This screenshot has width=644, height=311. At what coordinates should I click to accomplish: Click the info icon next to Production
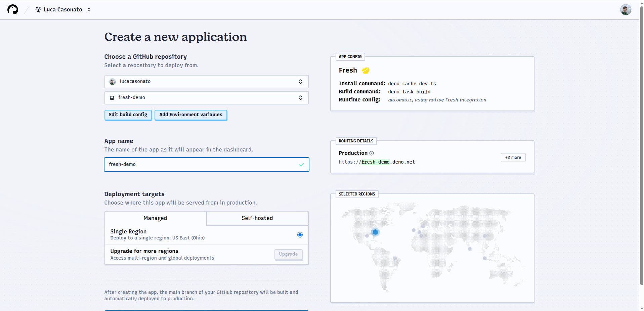[x=372, y=153]
